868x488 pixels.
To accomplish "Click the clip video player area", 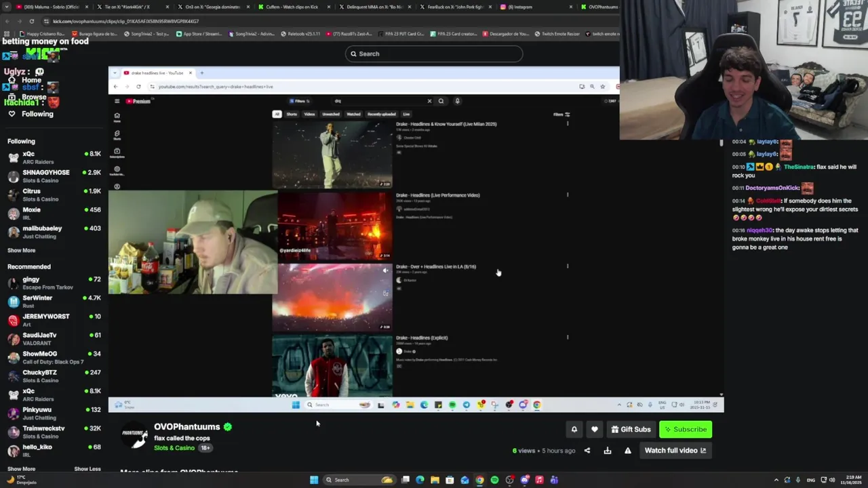I will tap(416, 239).
